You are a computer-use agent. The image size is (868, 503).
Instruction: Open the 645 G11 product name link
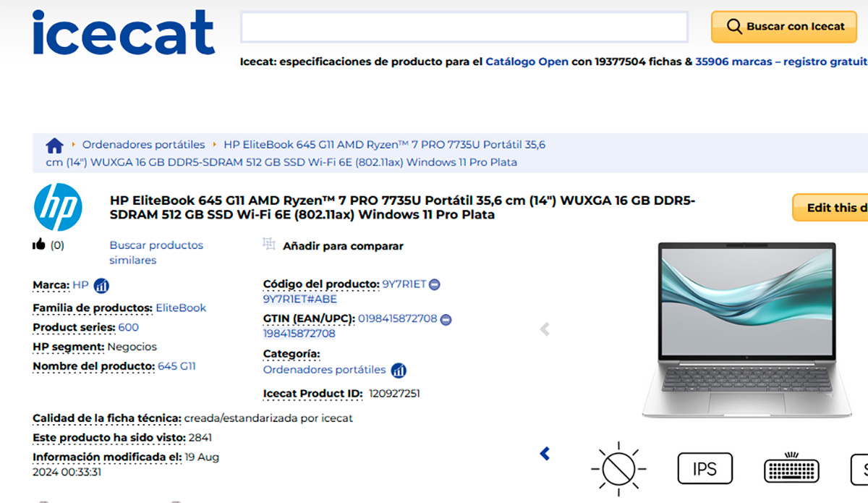coord(176,366)
